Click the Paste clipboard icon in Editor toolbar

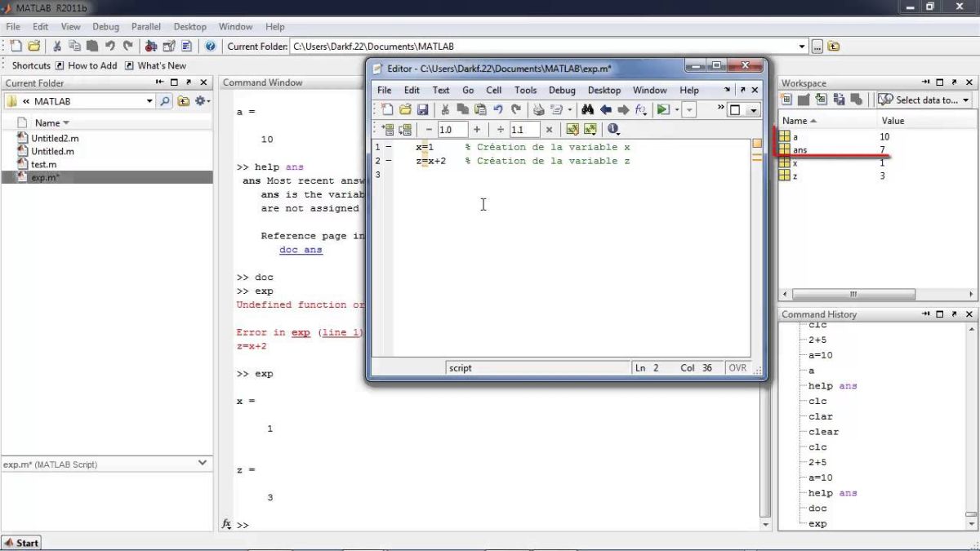[480, 109]
